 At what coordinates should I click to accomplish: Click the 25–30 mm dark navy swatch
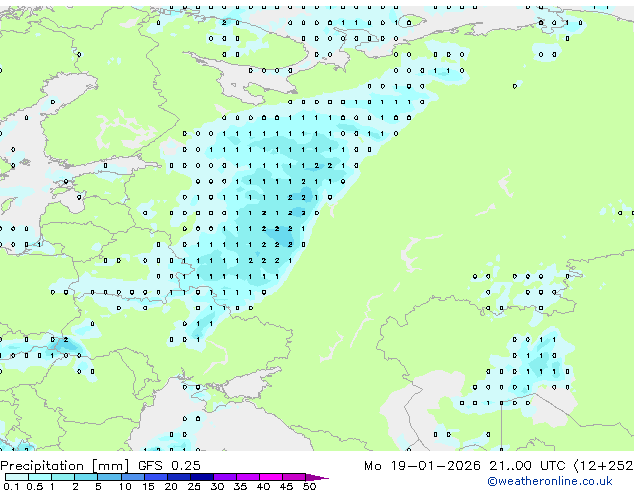[202, 477]
